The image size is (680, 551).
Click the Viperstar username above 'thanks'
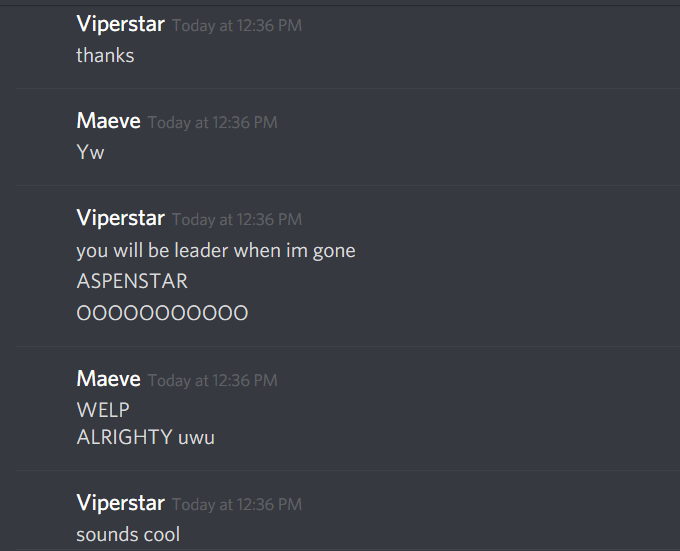pos(121,24)
